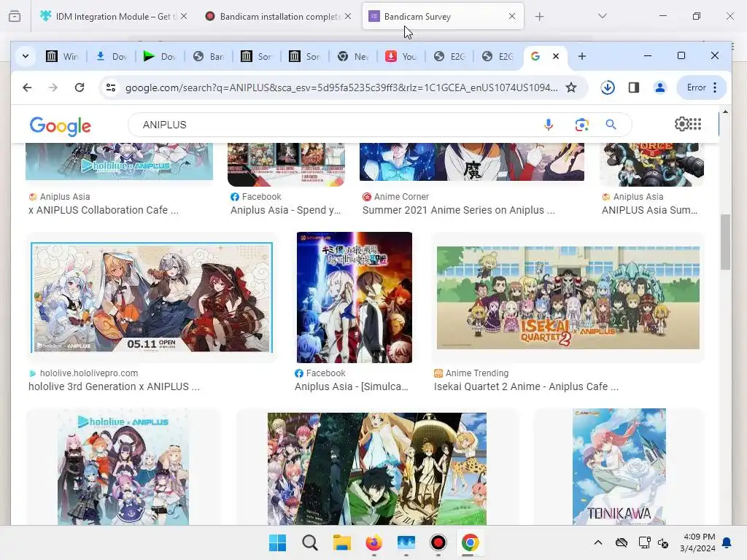
Task: Click the Chrome back arrow button
Action: [x=27, y=87]
